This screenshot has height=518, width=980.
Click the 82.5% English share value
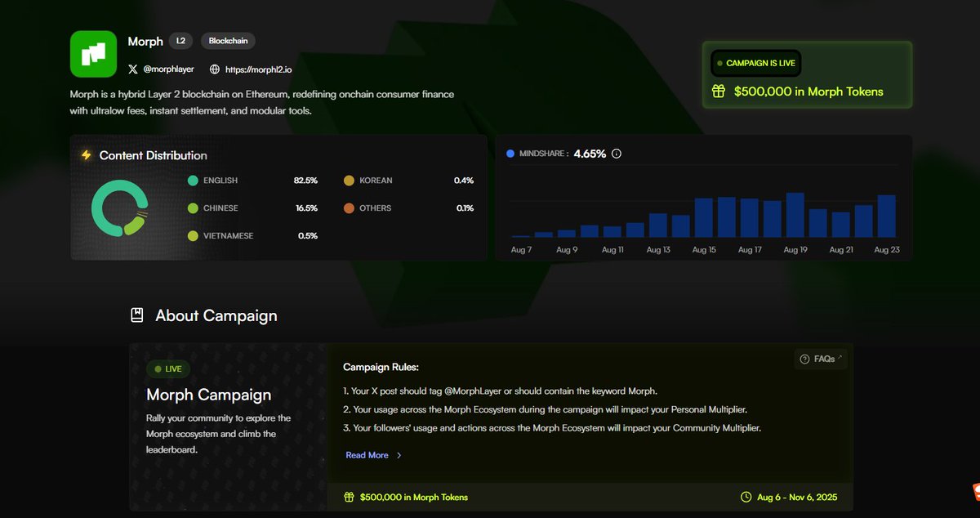coord(305,181)
